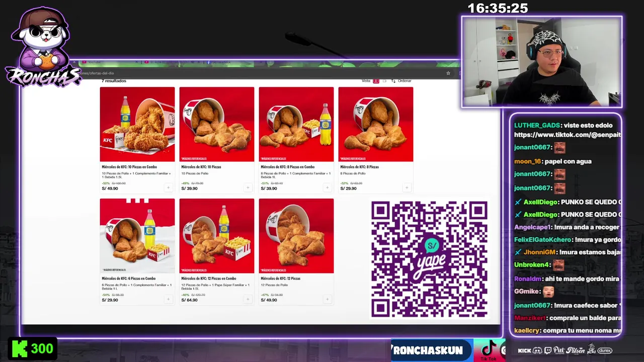Click the 16:35:25 clock overlay

(498, 9)
